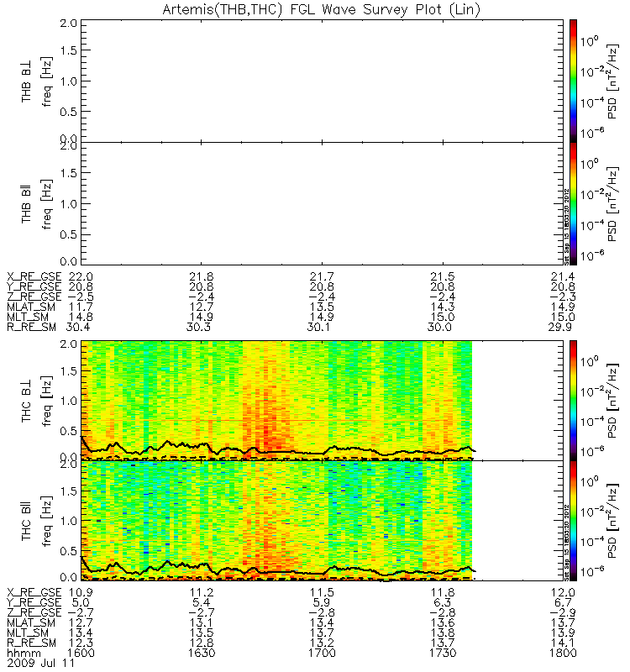Click the plot title 'Artemis(THB,THC) FGL Wave Survey Plot (Lin)'
Image resolution: width=630 pixels, height=672 pixels.
[322, 9]
